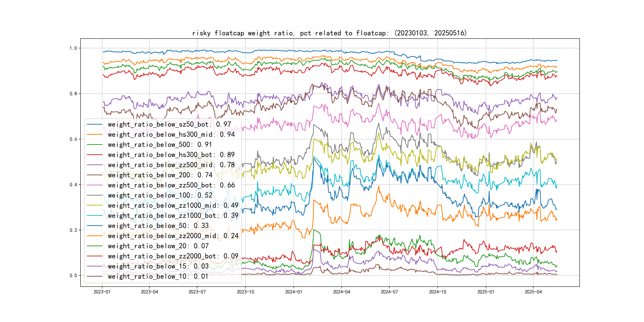Click legend entry weight_ratio_below_50: 0.33
This screenshot has width=644, height=322.
(158, 226)
